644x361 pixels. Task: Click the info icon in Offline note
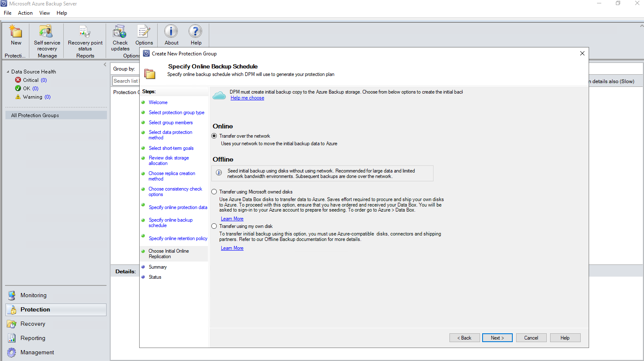click(x=219, y=173)
